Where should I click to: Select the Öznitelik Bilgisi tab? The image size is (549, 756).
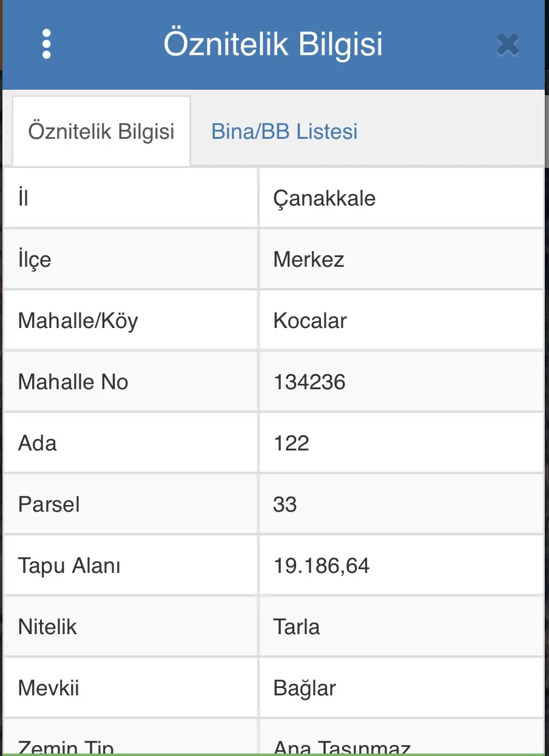click(x=101, y=131)
